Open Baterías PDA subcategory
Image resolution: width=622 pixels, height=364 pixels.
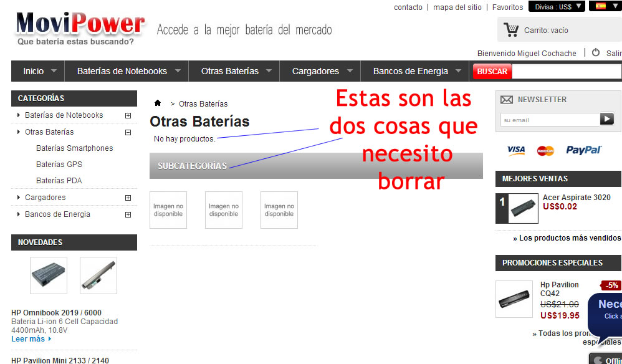pos(59,180)
